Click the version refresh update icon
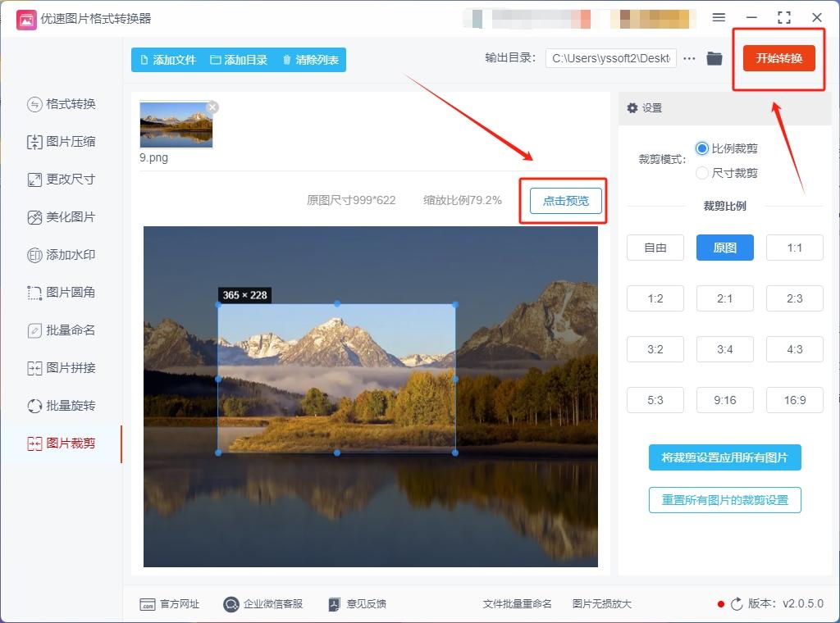 (x=737, y=604)
